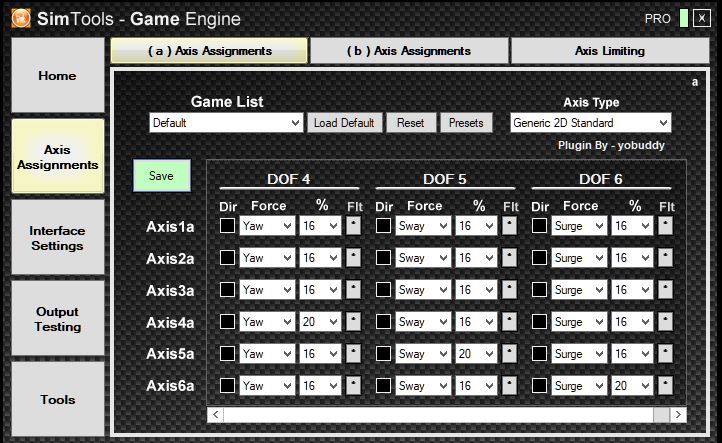722x443 pixels.
Task: Open Flt filter button for Axis1a DOF 6
Action: coord(665,226)
